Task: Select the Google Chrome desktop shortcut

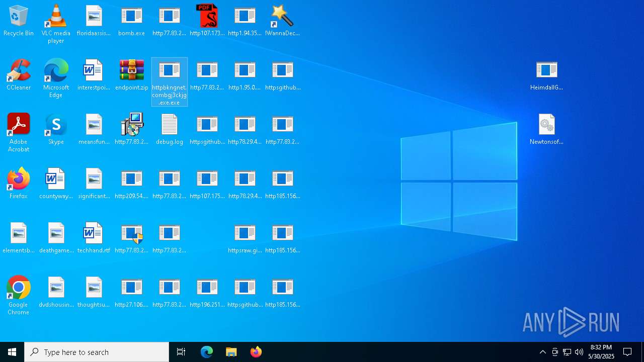Action: 19,296
